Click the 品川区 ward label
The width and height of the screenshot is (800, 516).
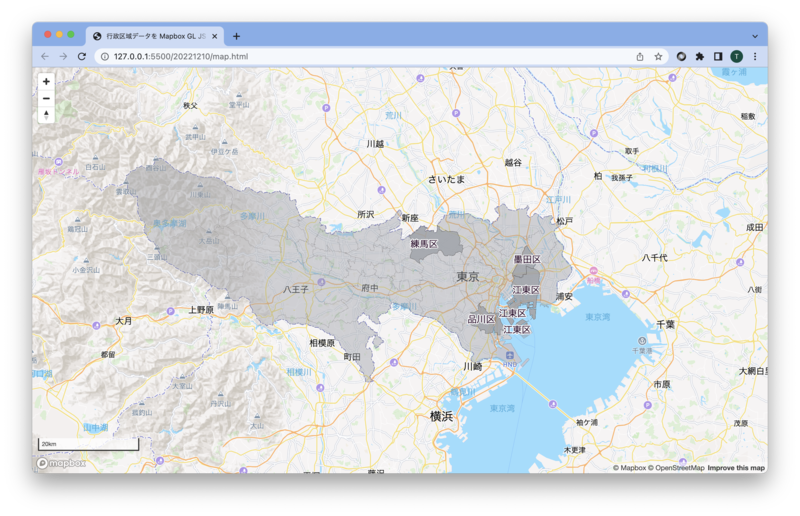tap(481, 320)
